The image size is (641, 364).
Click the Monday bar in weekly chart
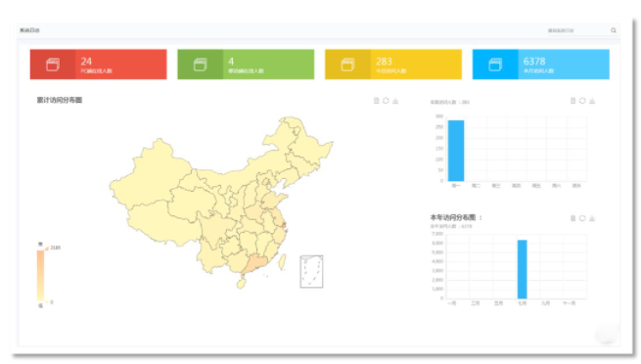(x=456, y=151)
